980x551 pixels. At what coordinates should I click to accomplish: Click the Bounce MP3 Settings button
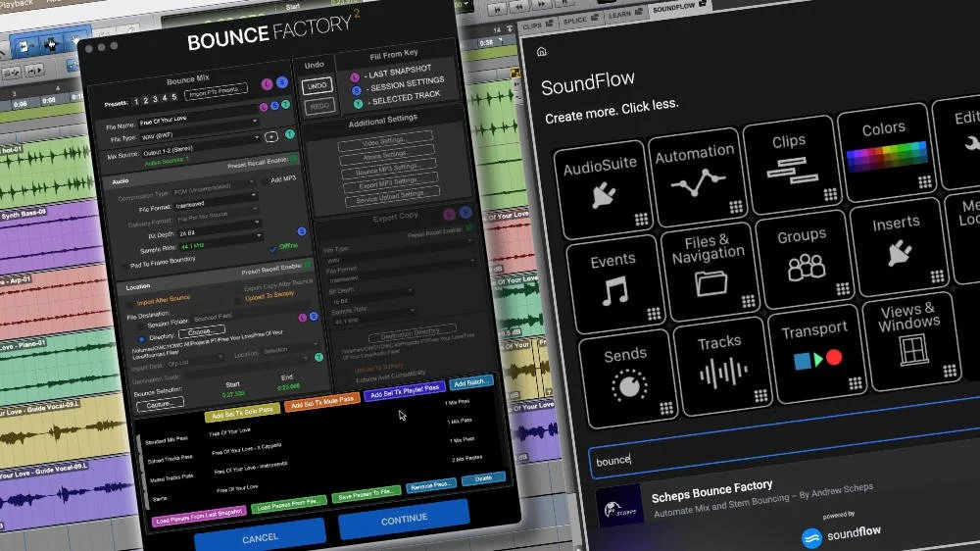coord(388,168)
